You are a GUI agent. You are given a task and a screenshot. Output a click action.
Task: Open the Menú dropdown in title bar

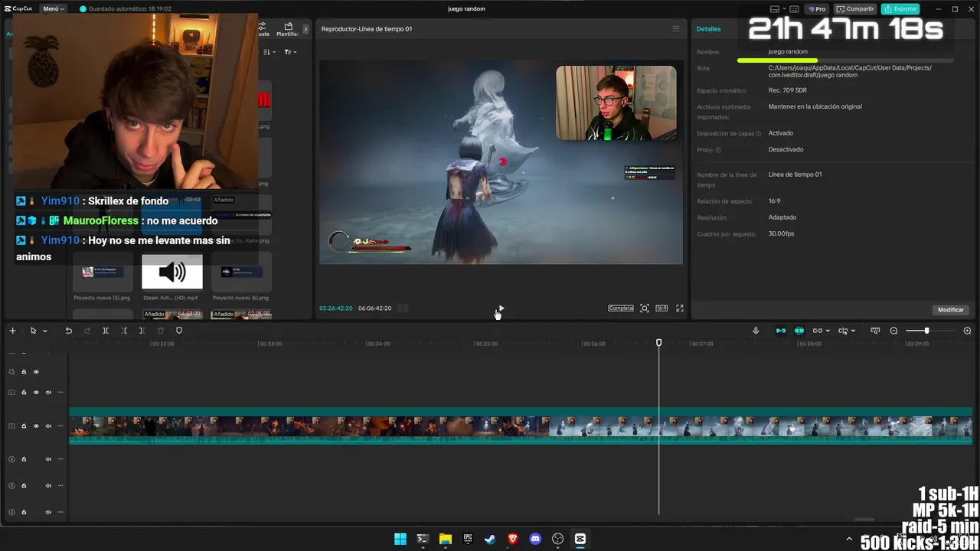(x=54, y=9)
